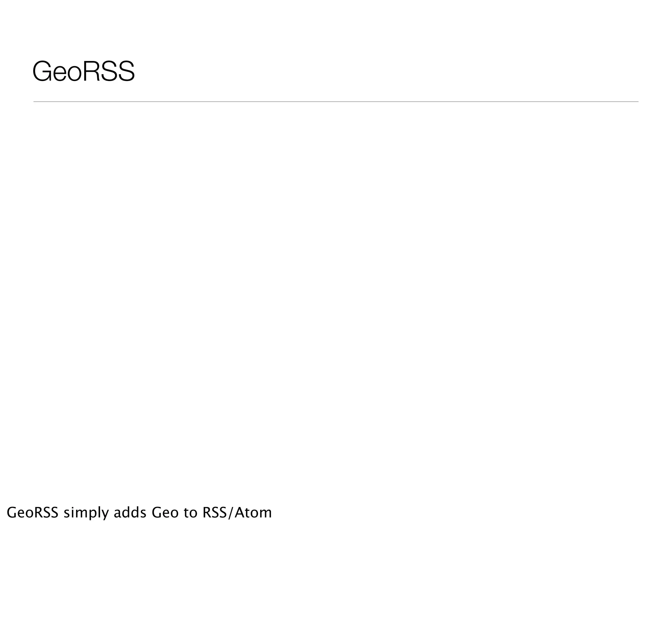Click "RSS/Atom" at the end of the caption

tap(237, 513)
